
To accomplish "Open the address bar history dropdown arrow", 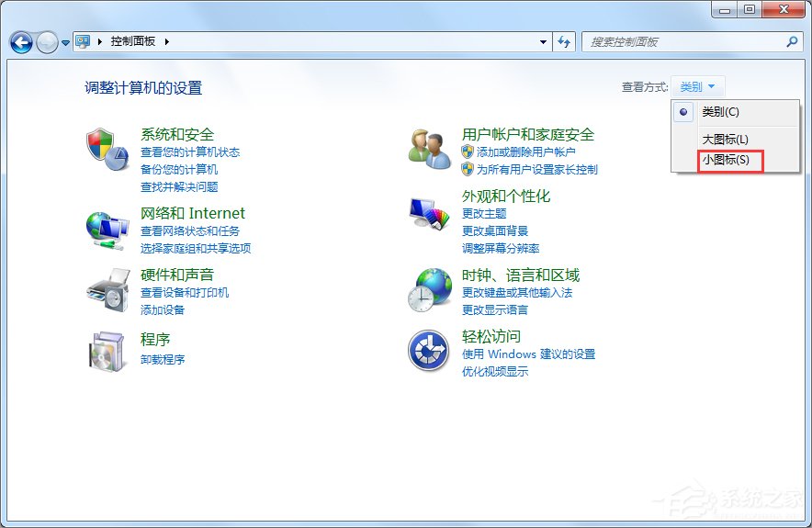I will click(x=543, y=42).
